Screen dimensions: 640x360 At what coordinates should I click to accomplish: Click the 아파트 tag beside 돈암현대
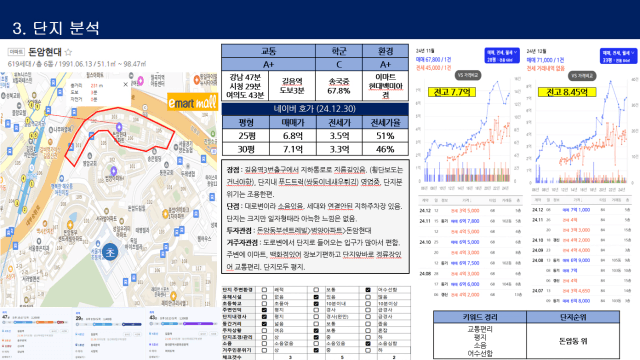tap(16, 52)
